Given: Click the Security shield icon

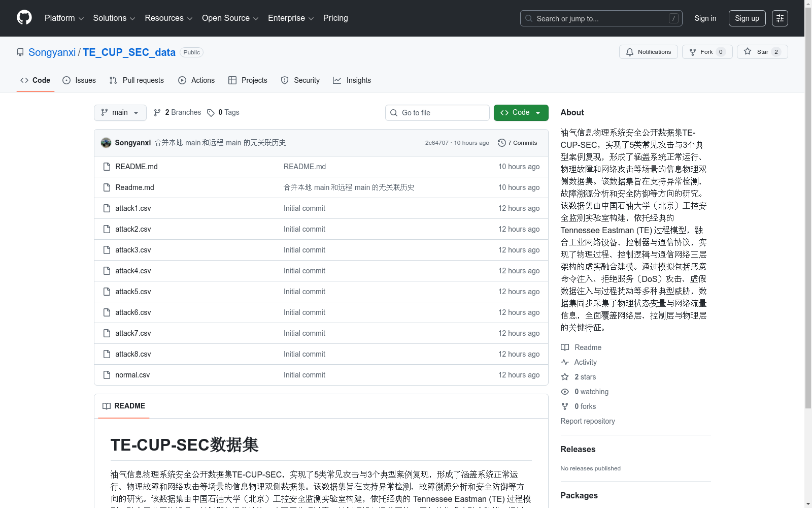Looking at the screenshot, I should pos(285,80).
